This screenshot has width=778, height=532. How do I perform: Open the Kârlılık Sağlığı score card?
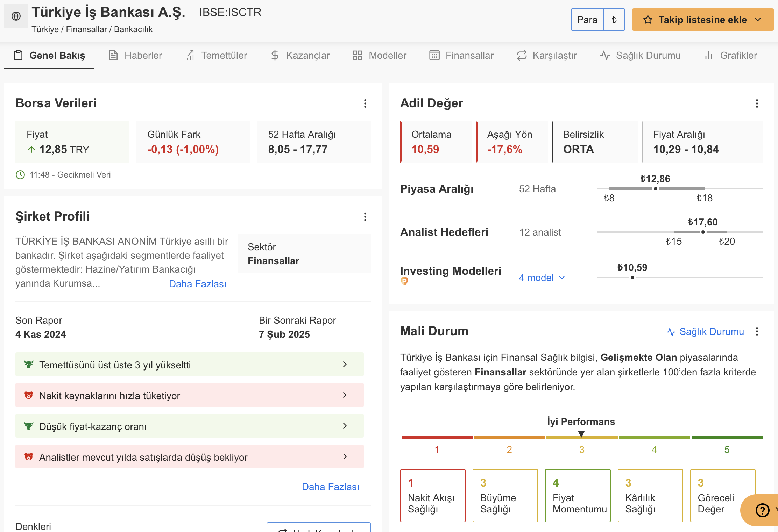[650, 496]
